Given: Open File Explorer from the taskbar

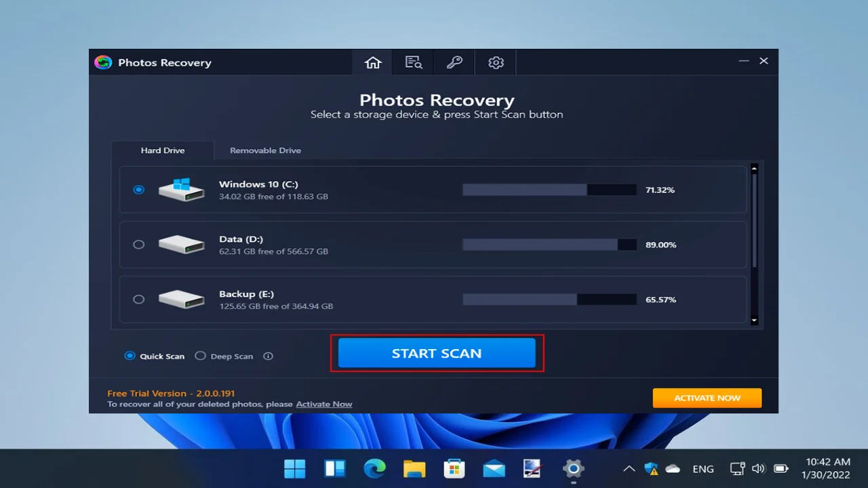Looking at the screenshot, I should tap(414, 468).
